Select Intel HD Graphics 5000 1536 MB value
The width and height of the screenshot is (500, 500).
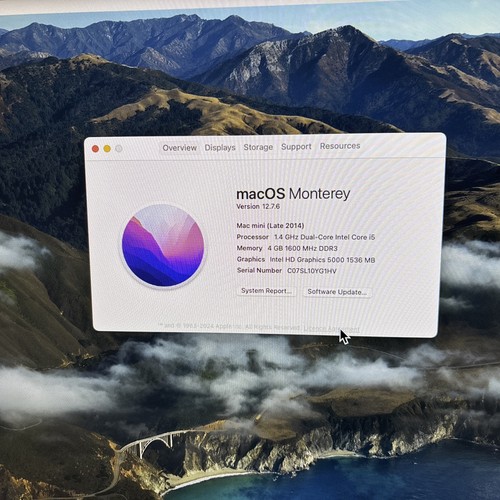(322, 260)
